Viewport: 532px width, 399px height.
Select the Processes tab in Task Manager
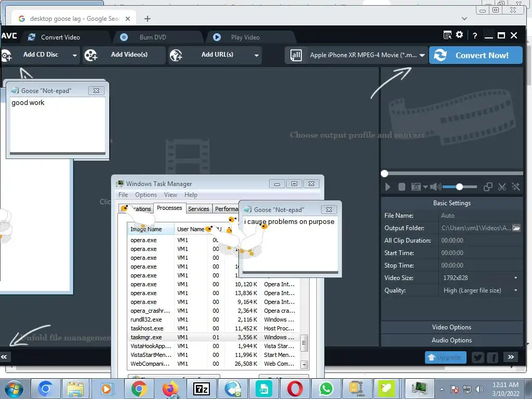[x=169, y=208]
